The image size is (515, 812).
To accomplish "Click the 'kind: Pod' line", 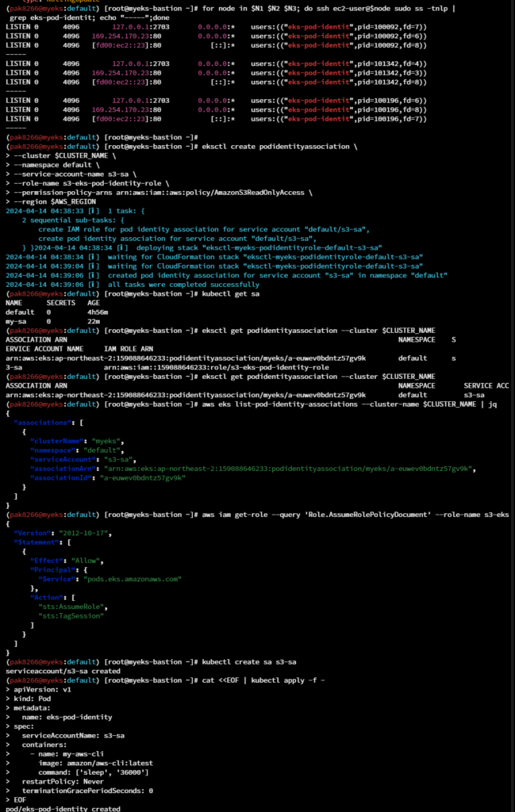I will click(x=32, y=699).
